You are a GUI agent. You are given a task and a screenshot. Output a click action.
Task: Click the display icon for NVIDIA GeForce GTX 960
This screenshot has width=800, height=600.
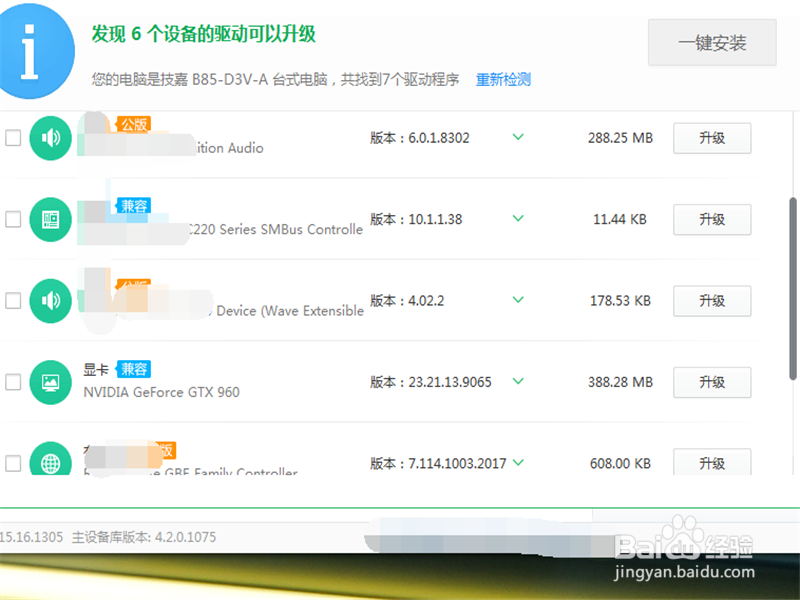pyautogui.click(x=51, y=382)
